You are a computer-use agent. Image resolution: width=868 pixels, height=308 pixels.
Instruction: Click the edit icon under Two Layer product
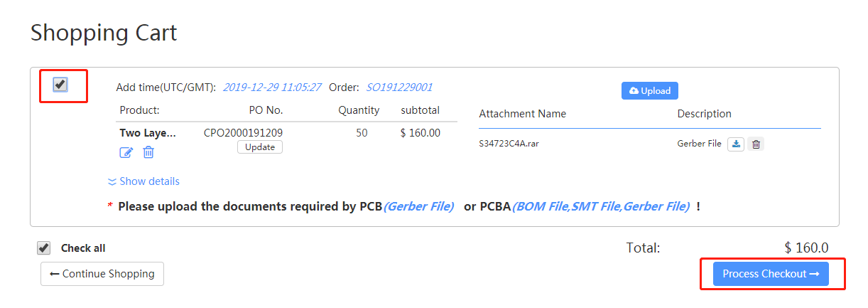[x=126, y=152]
